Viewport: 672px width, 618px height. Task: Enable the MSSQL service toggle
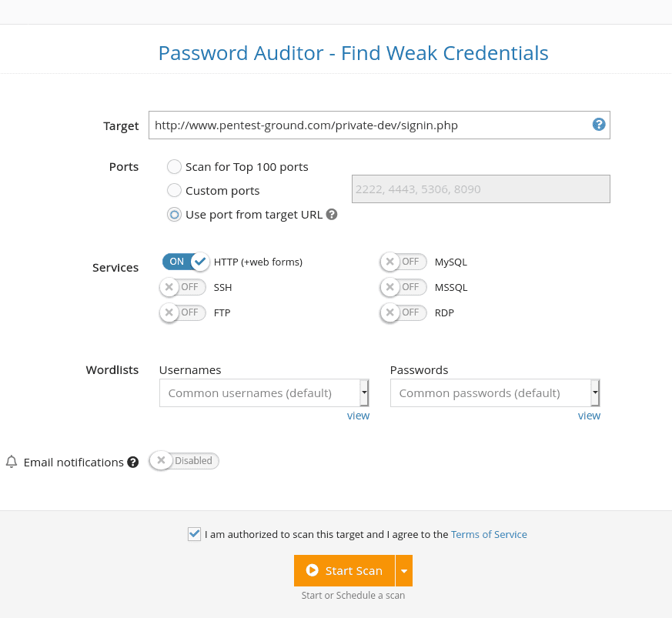pyautogui.click(x=403, y=287)
